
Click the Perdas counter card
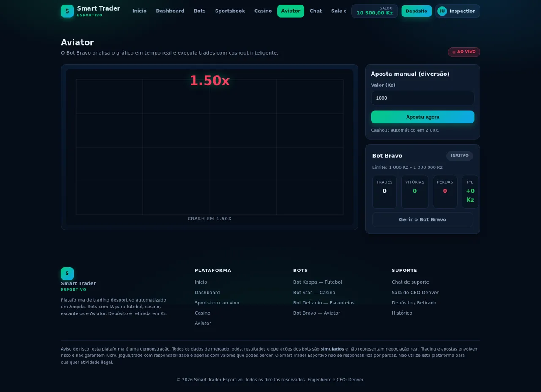445,192
